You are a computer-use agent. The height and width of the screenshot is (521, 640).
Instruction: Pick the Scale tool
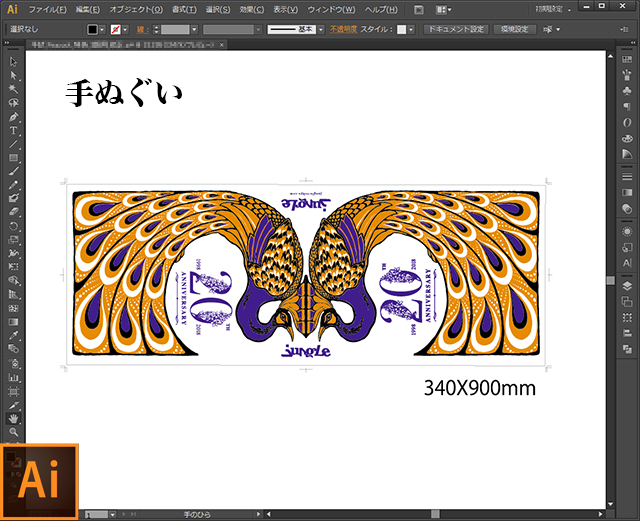point(13,240)
